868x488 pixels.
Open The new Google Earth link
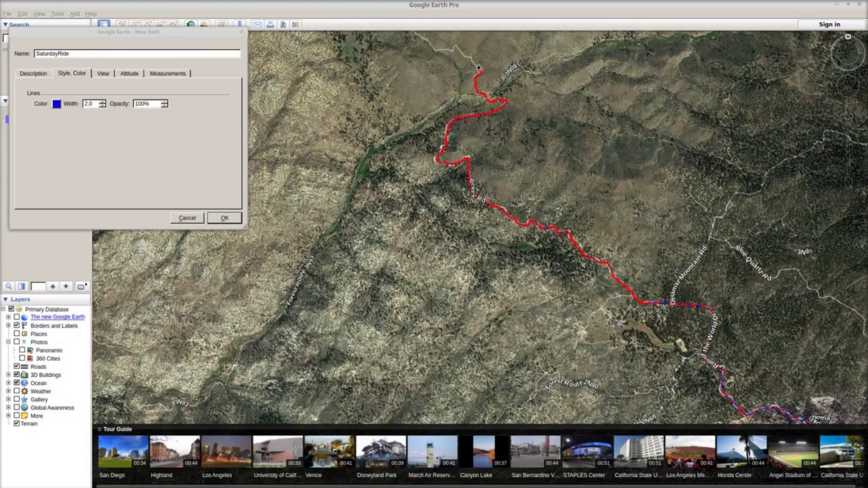tap(58, 317)
